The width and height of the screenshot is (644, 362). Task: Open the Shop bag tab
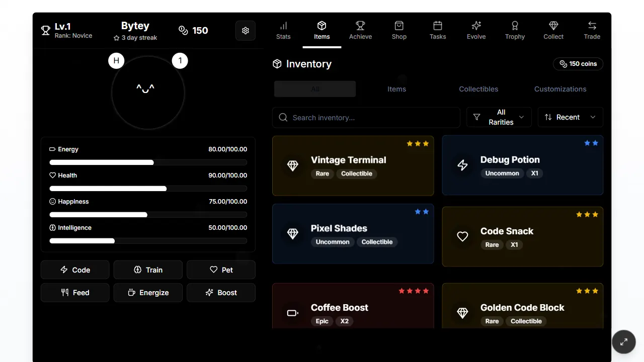pyautogui.click(x=399, y=31)
